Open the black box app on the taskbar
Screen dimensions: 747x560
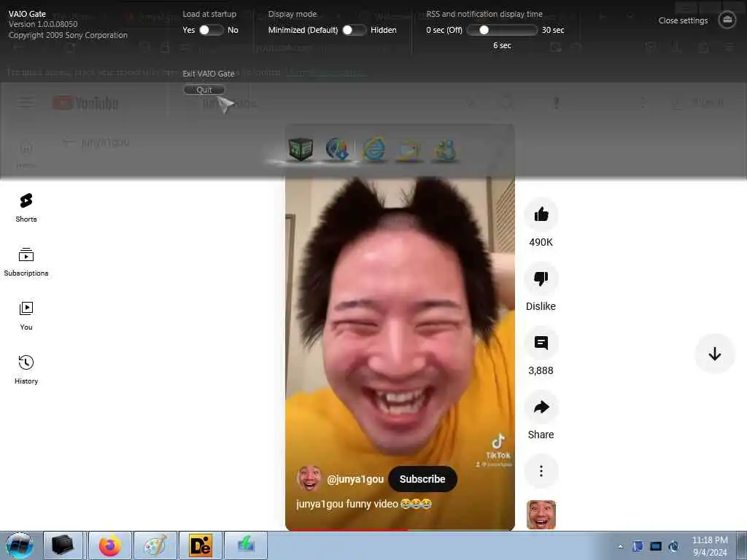click(63, 545)
